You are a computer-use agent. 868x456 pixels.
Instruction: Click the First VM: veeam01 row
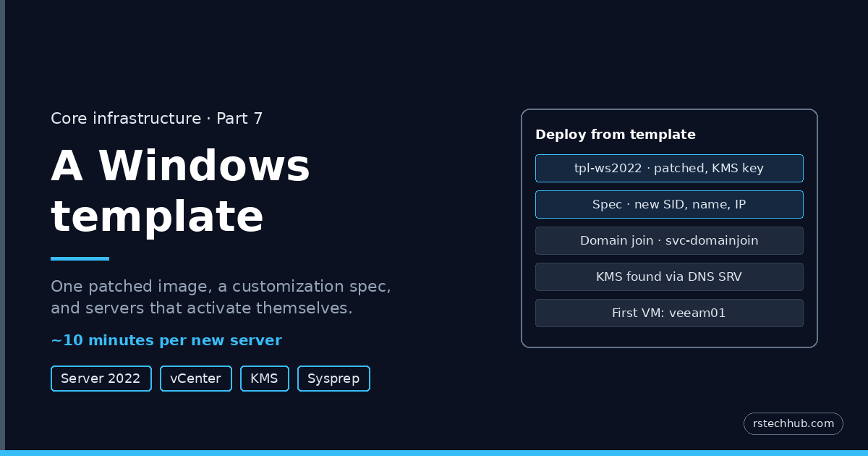tap(669, 313)
